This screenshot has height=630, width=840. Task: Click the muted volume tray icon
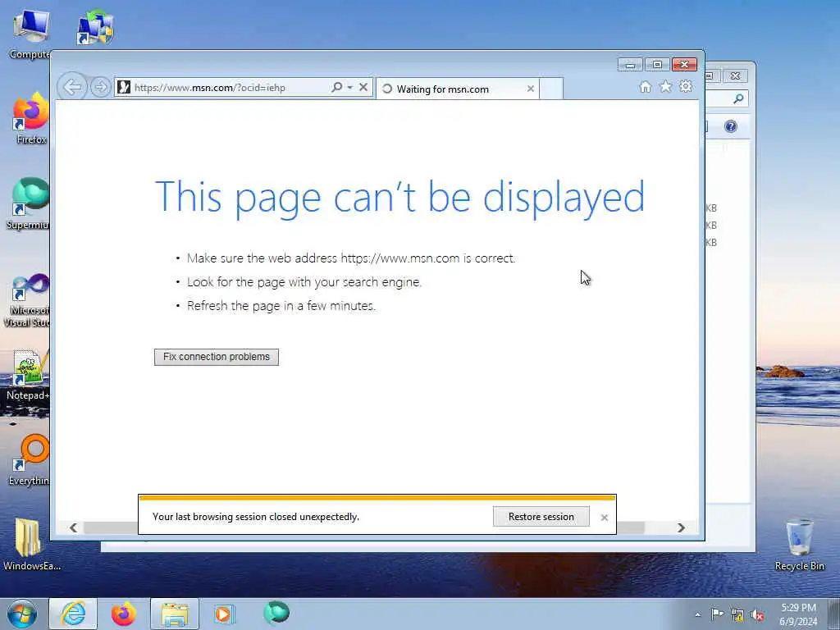(x=757, y=615)
